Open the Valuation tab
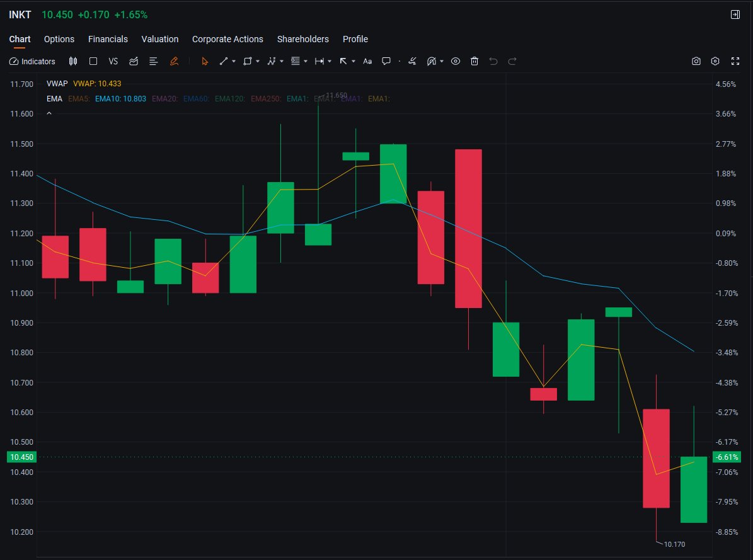Viewport: 753px width, 560px height. [160, 39]
